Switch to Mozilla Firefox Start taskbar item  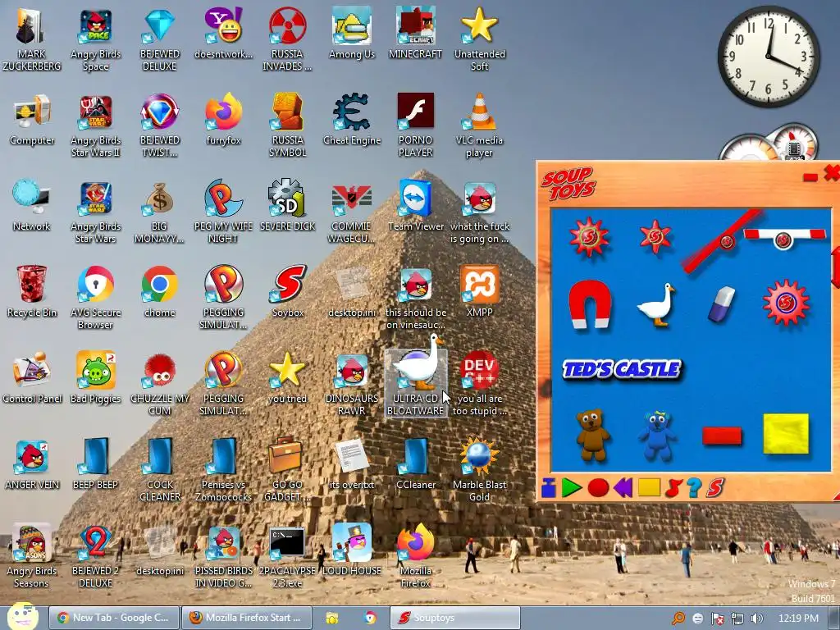click(248, 618)
